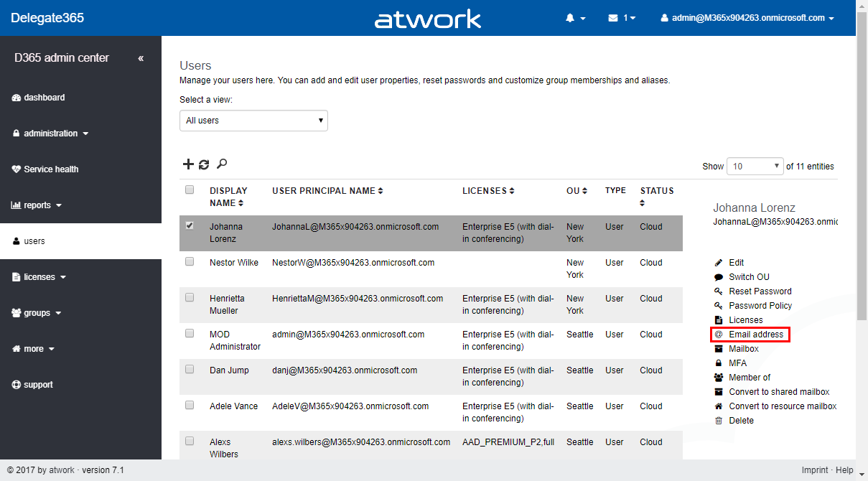Click Convert to shared mailbox text
This screenshot has height=481, width=868.
coord(779,392)
